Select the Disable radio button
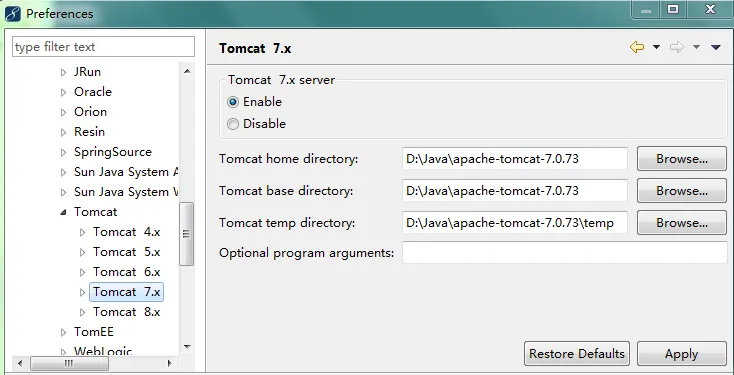Image resolution: width=734 pixels, height=375 pixels. pos(233,124)
